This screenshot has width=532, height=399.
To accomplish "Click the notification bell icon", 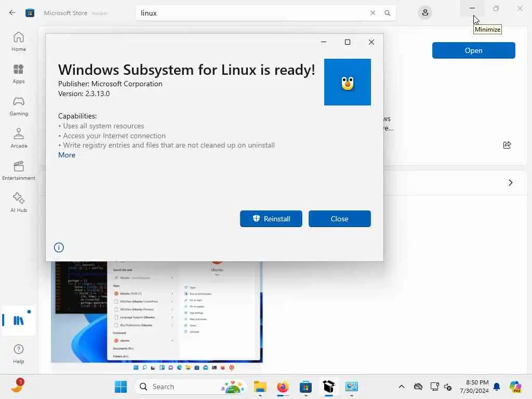I will [497, 387].
